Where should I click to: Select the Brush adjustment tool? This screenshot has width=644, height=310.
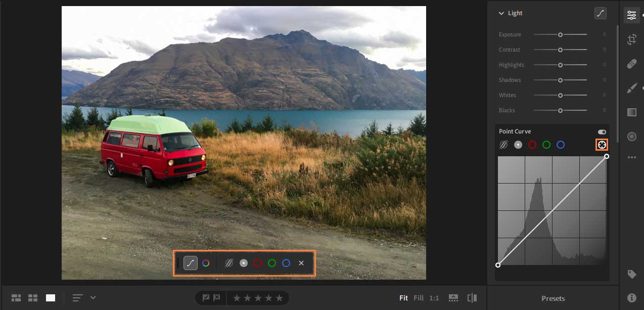pos(631,88)
